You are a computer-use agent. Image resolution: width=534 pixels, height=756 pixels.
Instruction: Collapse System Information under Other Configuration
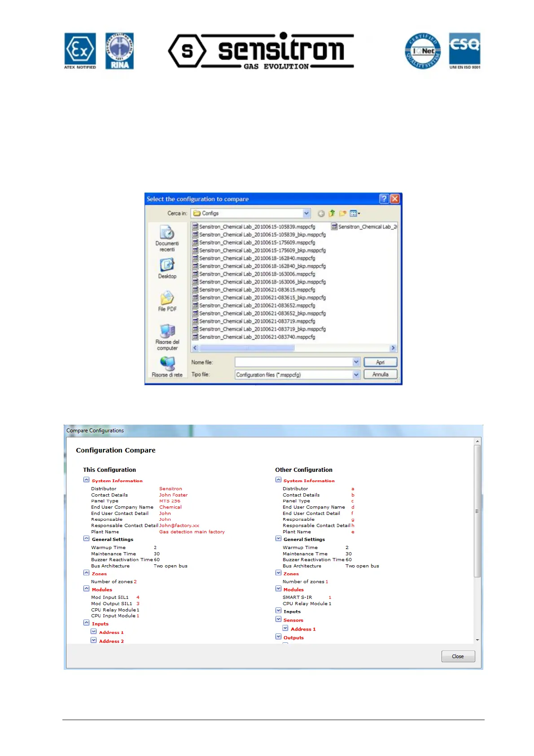click(278, 479)
